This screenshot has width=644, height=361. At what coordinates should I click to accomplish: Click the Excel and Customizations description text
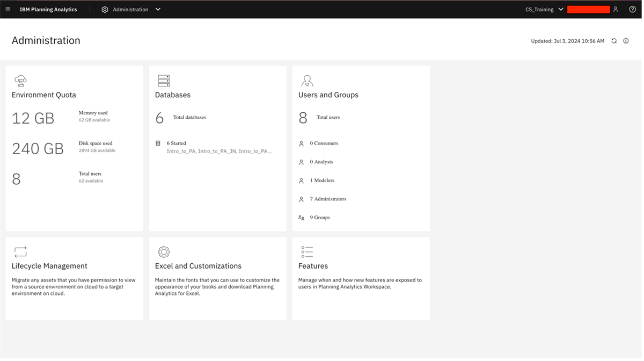coord(217,287)
